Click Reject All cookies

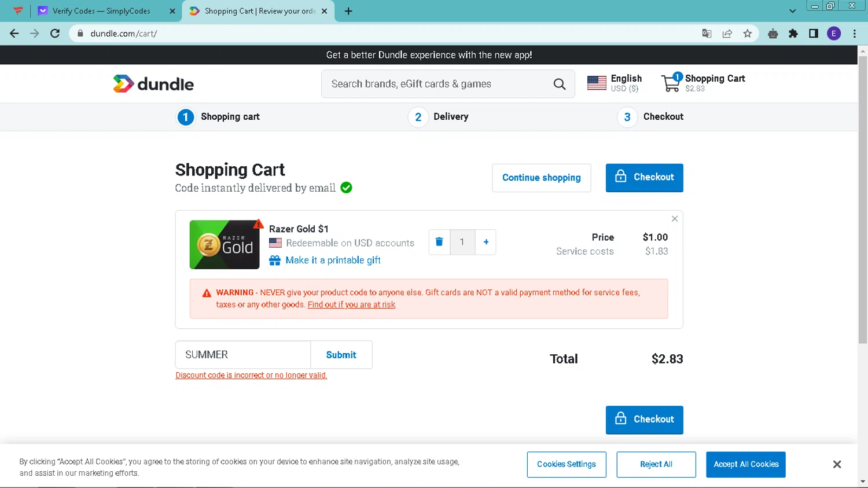tap(656, 464)
